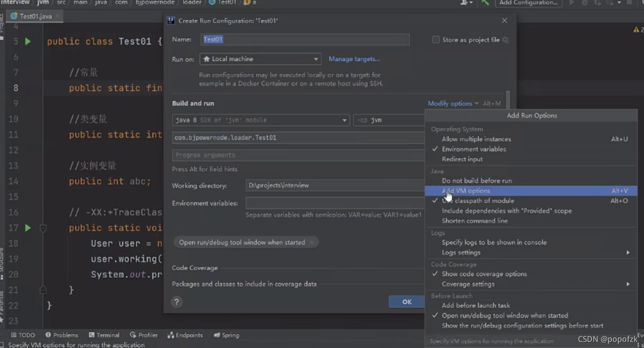Focus the configuration Name field
This screenshot has width=644, height=348.
click(305, 39)
